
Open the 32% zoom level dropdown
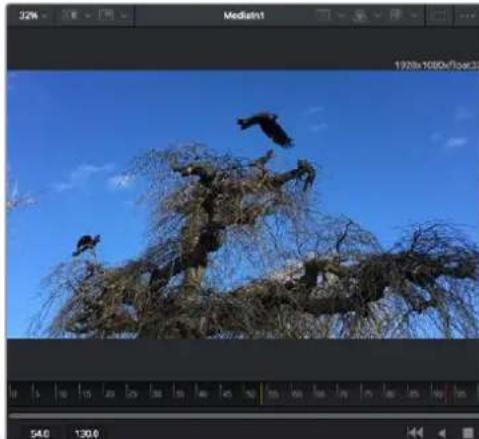tap(32, 16)
